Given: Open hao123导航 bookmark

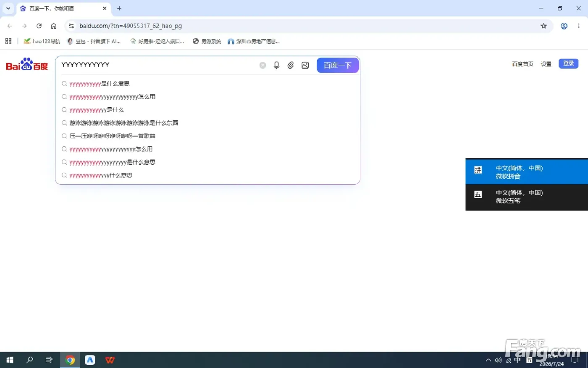Looking at the screenshot, I should coord(42,41).
